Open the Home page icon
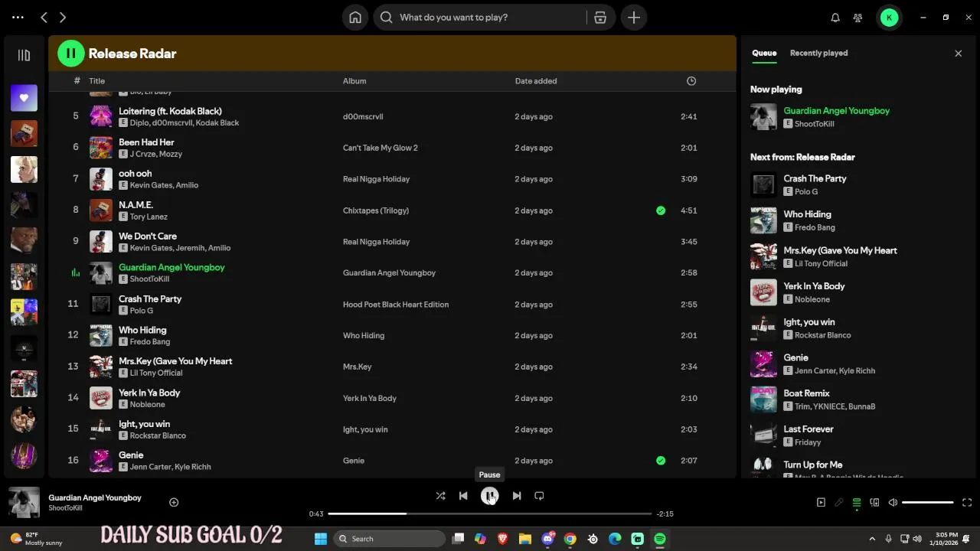Image resolution: width=980 pixels, height=551 pixels. coord(355,18)
